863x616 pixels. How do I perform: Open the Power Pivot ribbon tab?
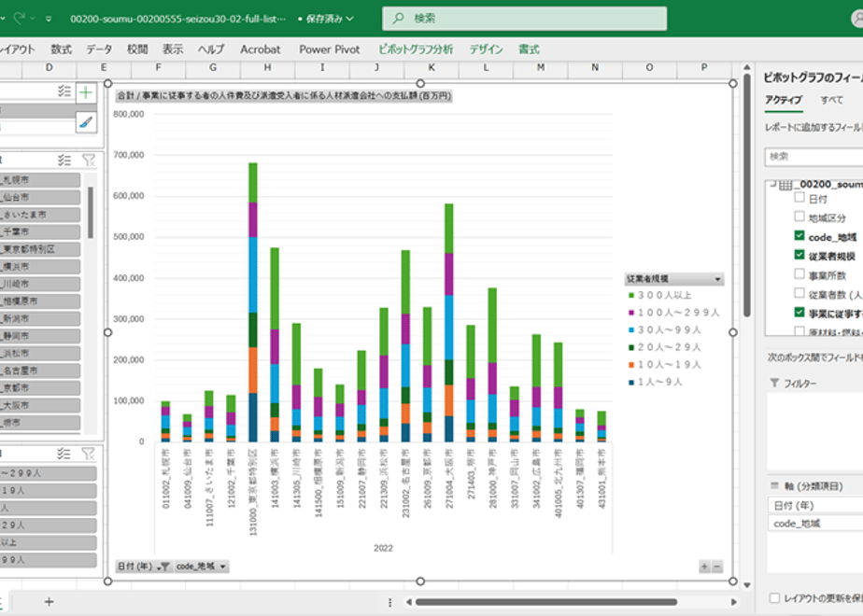click(x=330, y=49)
